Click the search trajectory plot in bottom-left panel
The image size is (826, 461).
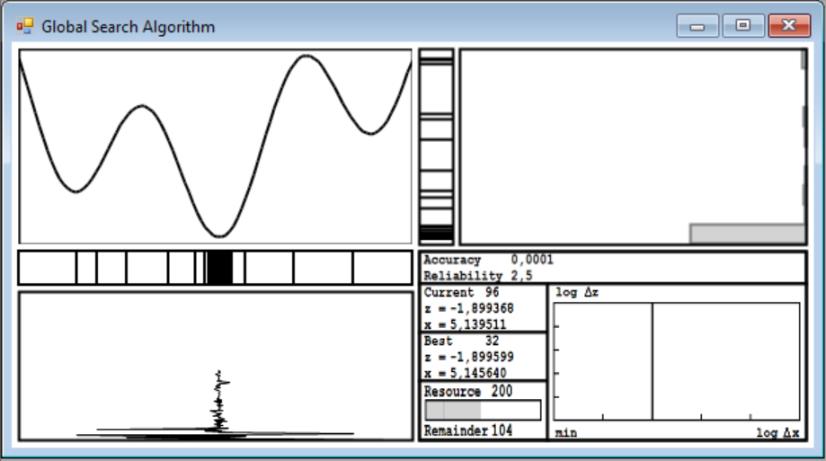[215, 366]
